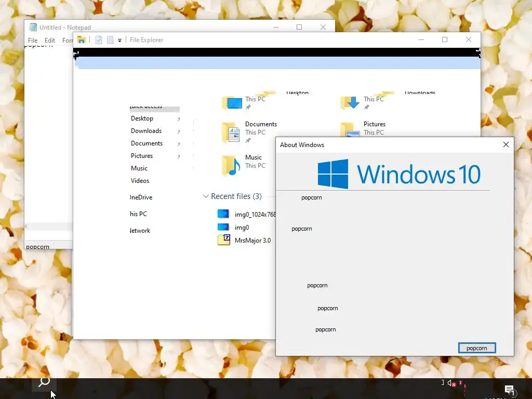Open the Documents folder tile icon
Image resolution: width=532 pixels, height=399 pixels.
pyautogui.click(x=231, y=132)
